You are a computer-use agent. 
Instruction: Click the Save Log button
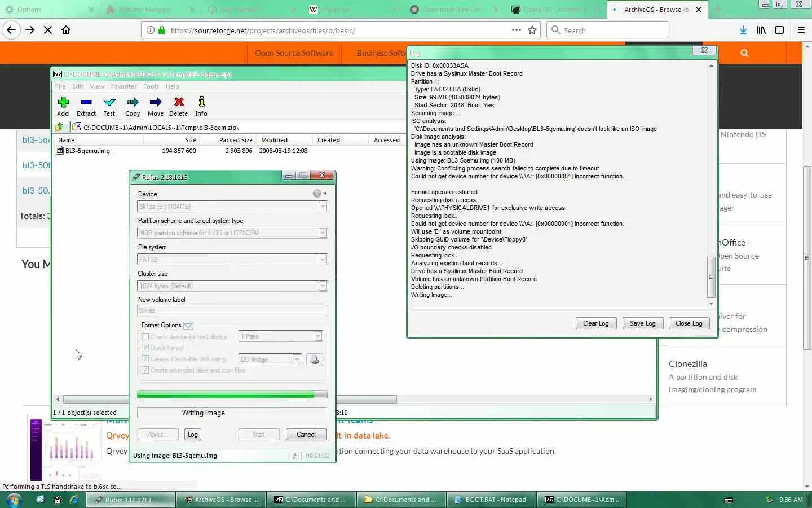[642, 323]
